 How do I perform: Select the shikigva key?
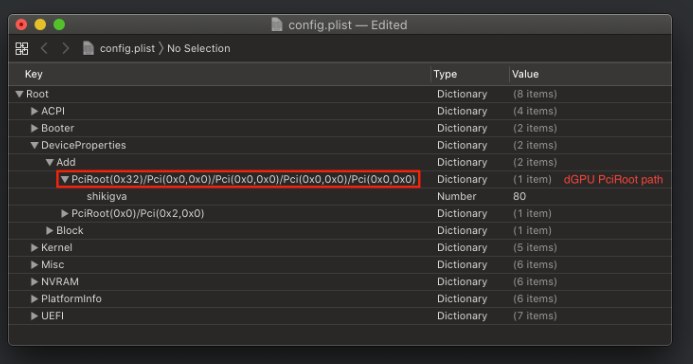(x=107, y=197)
